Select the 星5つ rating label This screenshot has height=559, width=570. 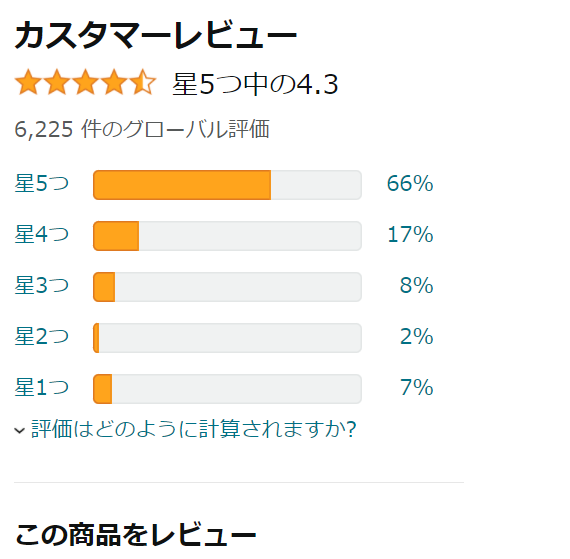(x=42, y=184)
